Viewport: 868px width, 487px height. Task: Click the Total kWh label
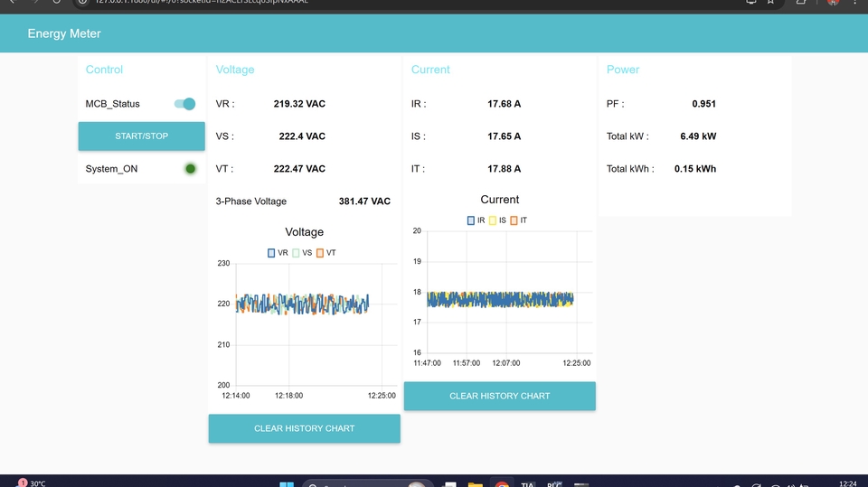tap(630, 169)
